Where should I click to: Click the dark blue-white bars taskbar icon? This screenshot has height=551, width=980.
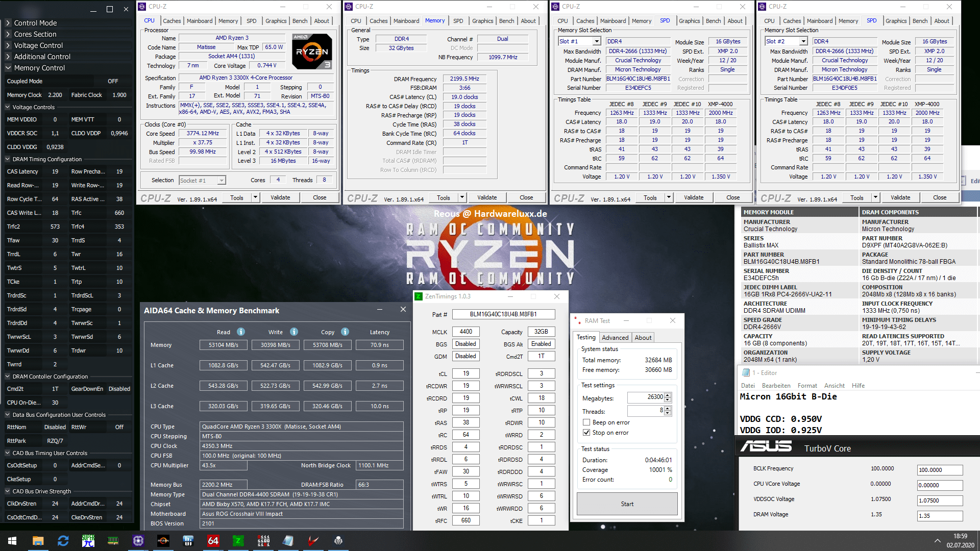[188, 541]
